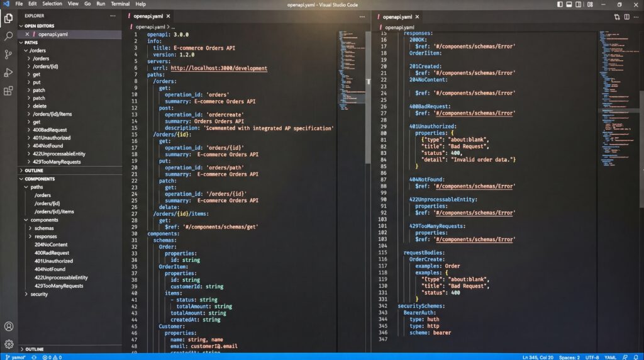The width and height of the screenshot is (644, 360).
Task: Click the git branch indicator in status bar
Action: [x=16, y=357]
